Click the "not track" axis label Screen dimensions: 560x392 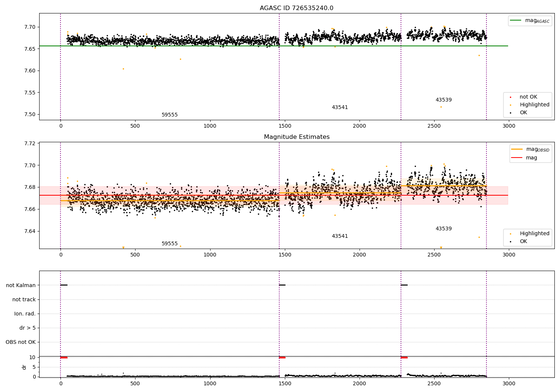point(24,300)
